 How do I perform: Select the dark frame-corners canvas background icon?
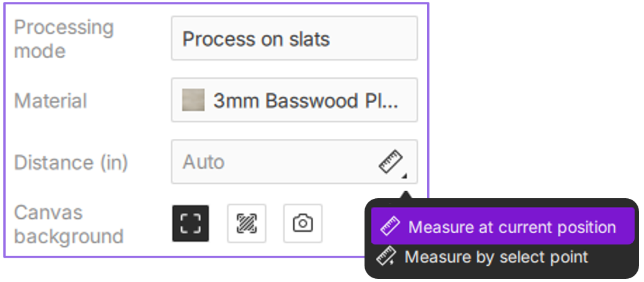(x=191, y=223)
